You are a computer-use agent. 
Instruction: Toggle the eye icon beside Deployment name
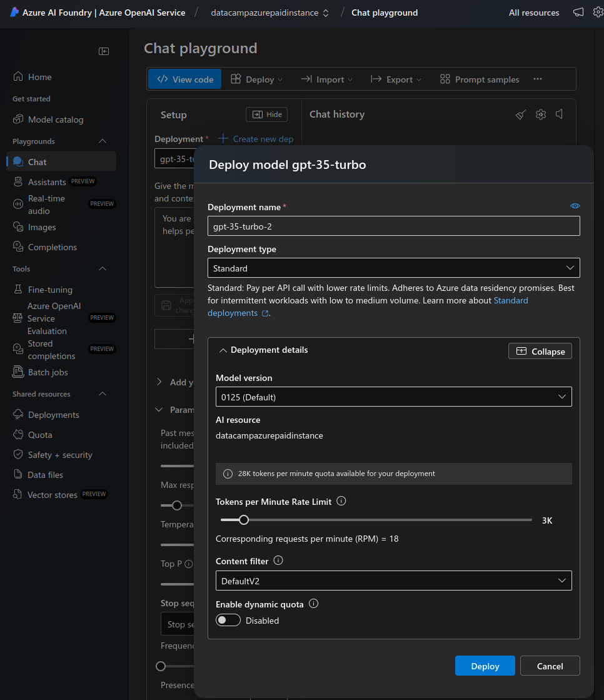(575, 206)
